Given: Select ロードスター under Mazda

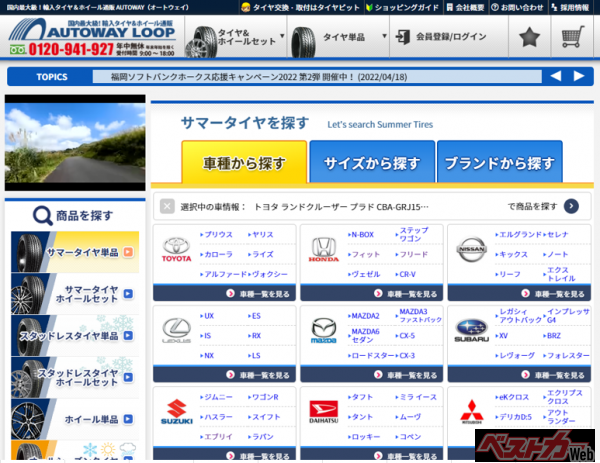Looking at the screenshot, I should (x=371, y=355).
